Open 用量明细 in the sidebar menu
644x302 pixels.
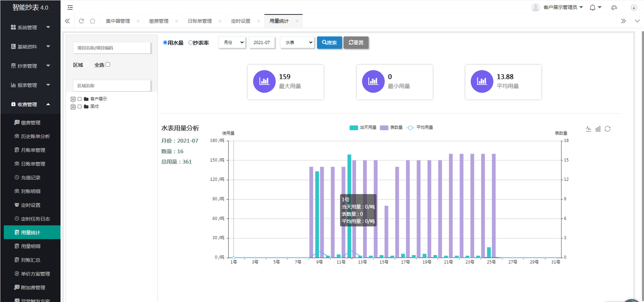(31, 246)
